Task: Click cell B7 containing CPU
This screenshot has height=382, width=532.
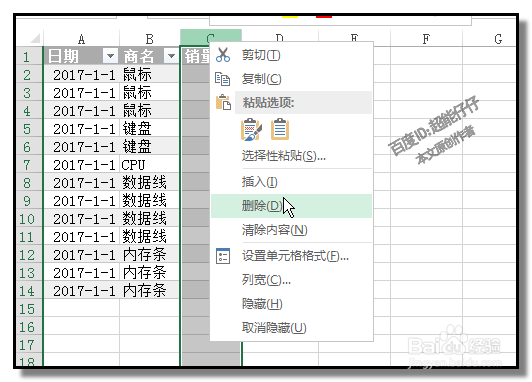Action: click(150, 165)
